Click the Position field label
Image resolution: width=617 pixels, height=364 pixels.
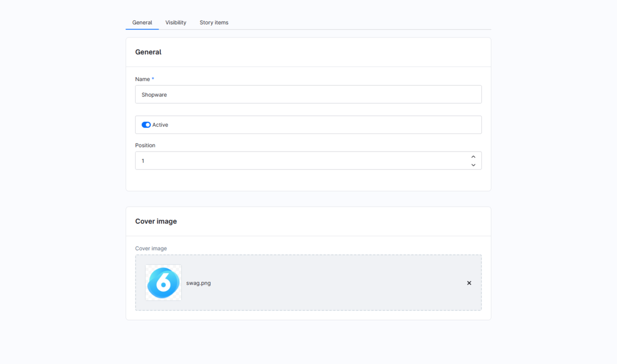(x=145, y=145)
